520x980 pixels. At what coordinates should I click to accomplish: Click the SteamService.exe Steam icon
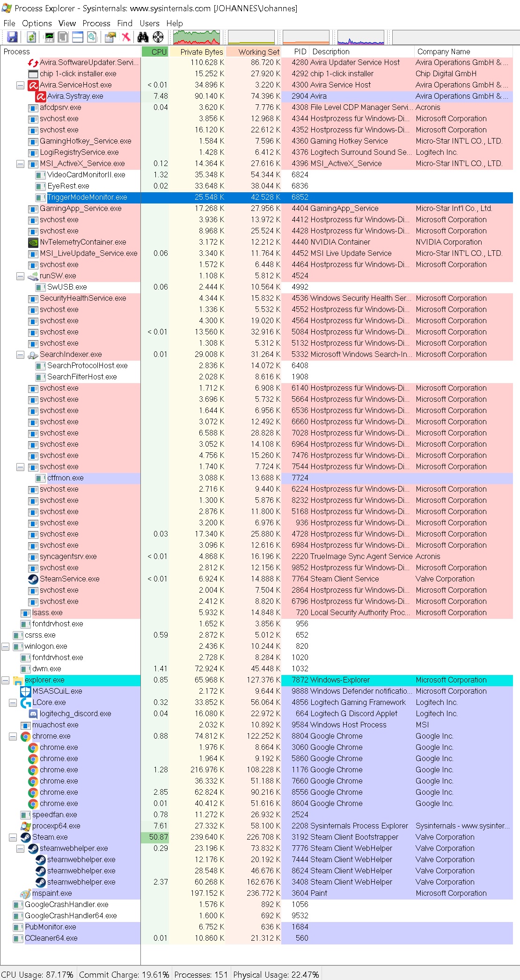tap(33, 579)
